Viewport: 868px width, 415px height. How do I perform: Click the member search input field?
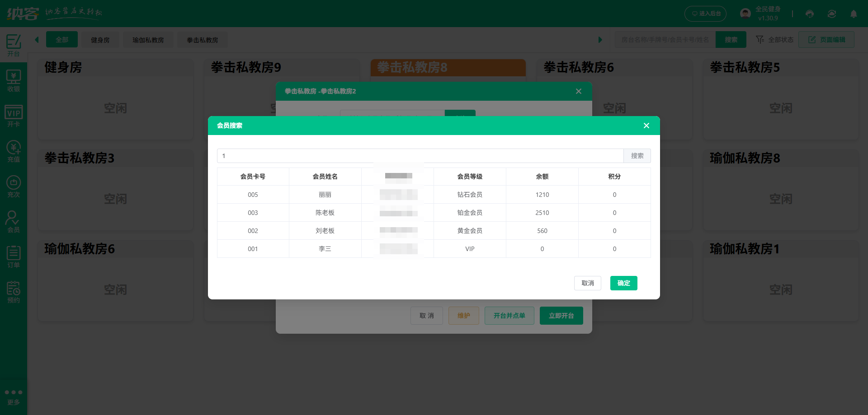(x=420, y=156)
